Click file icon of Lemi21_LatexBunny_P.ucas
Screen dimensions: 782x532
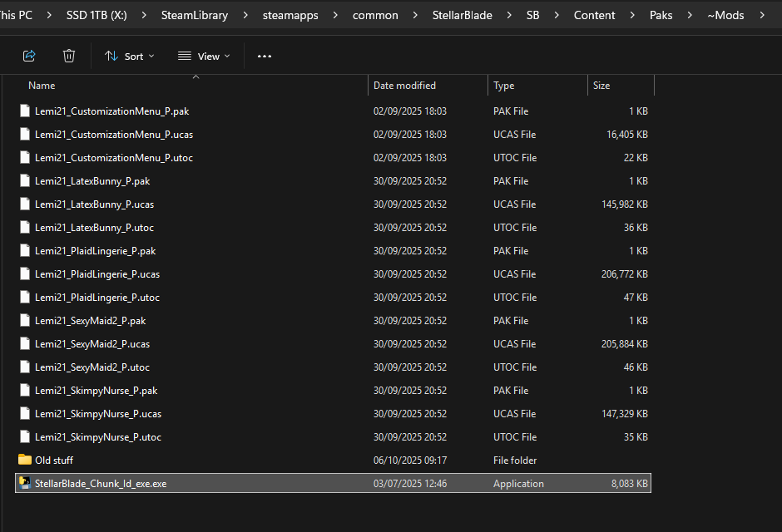(x=24, y=204)
